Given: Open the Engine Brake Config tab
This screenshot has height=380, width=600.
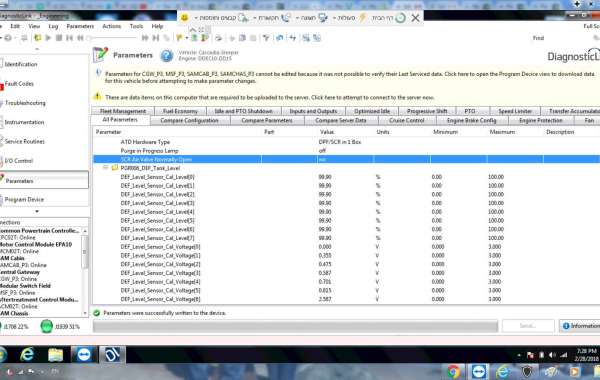Looking at the screenshot, I should point(471,120).
